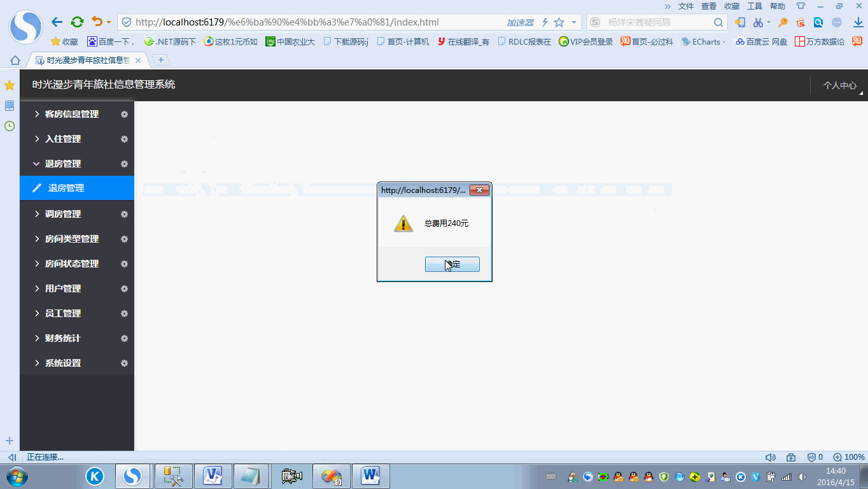Viewport: 868px width, 489px height.
Task: Click the gear icon beside 用户管理
Action: pyautogui.click(x=125, y=288)
